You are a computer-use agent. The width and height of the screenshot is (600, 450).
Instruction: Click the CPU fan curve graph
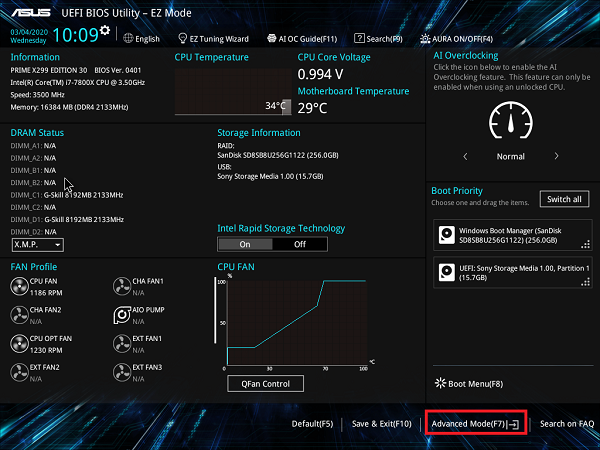click(295, 322)
